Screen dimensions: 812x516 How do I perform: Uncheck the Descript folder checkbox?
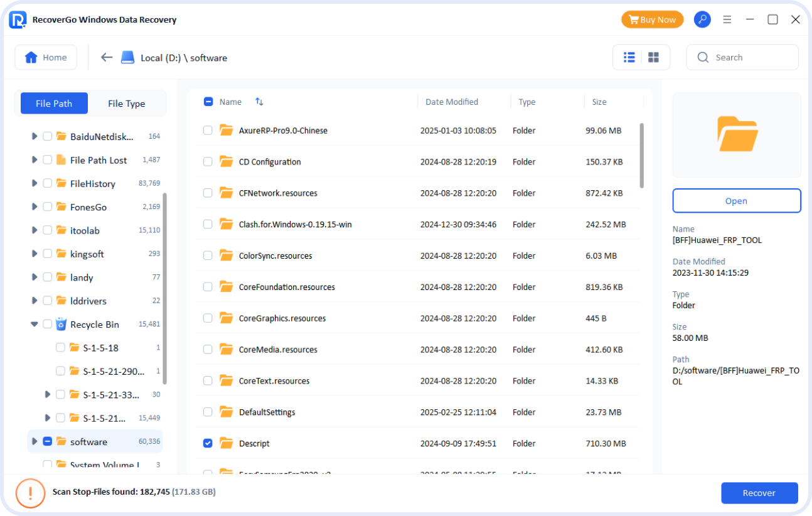pos(208,443)
